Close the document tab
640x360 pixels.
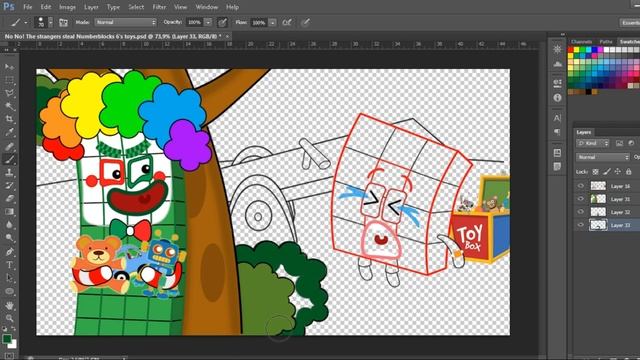point(227,36)
